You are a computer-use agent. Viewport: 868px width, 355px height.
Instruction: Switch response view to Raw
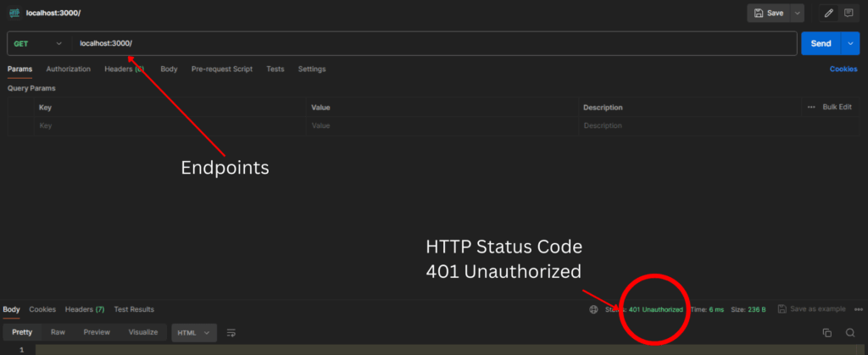[58, 333]
